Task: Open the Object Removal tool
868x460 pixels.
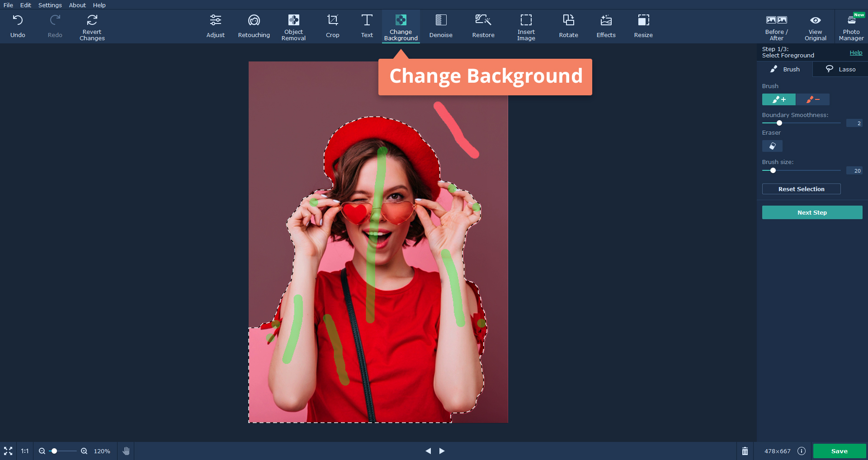Action: pos(293,27)
